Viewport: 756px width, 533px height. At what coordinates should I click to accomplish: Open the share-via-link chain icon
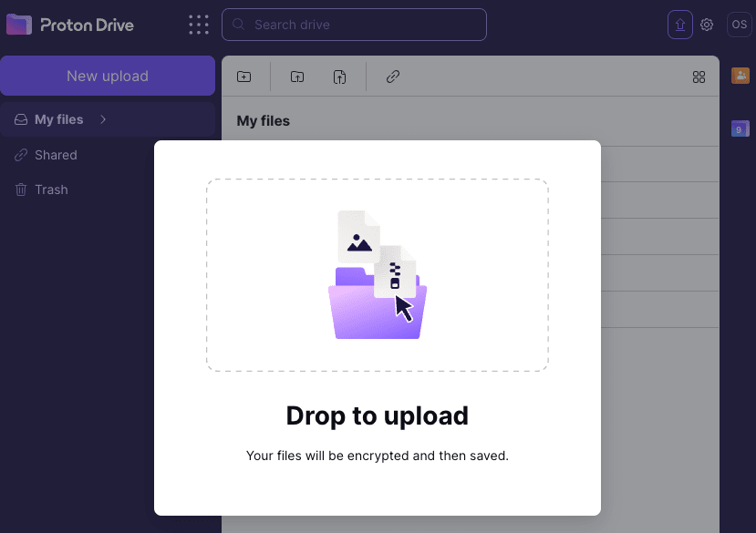(x=393, y=77)
